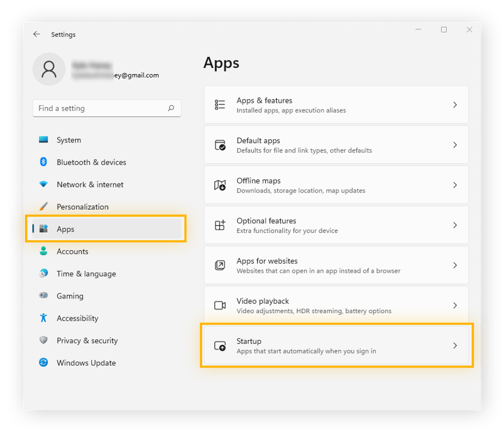
Task: Open Optional features settings
Action: 336,224
